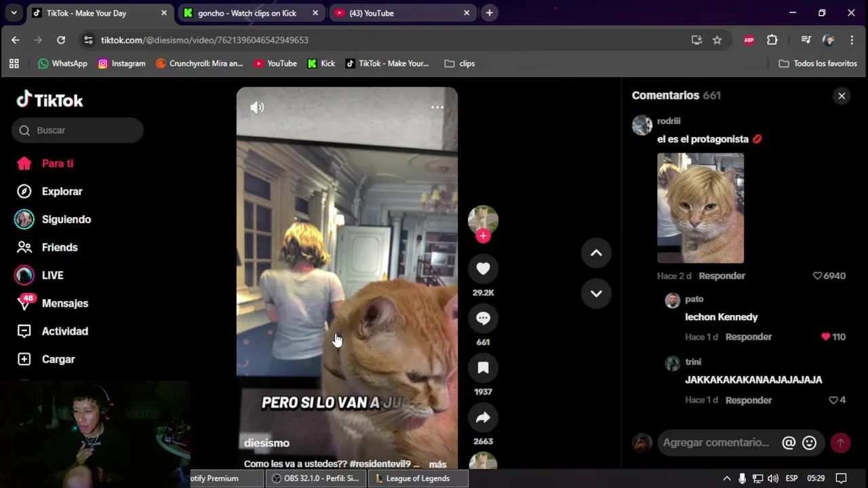Mute the TikTok video sound

[257, 107]
